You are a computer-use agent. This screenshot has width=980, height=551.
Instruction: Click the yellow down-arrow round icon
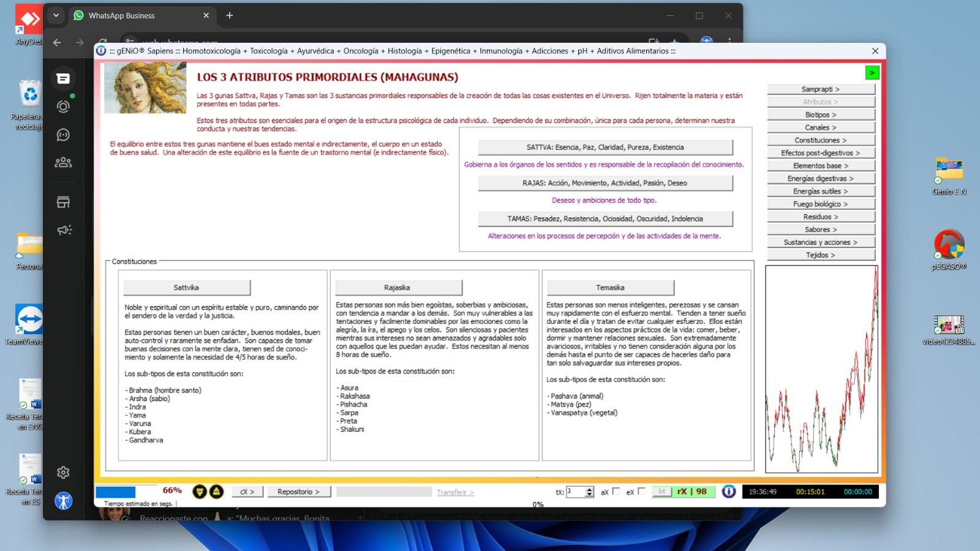click(x=200, y=492)
